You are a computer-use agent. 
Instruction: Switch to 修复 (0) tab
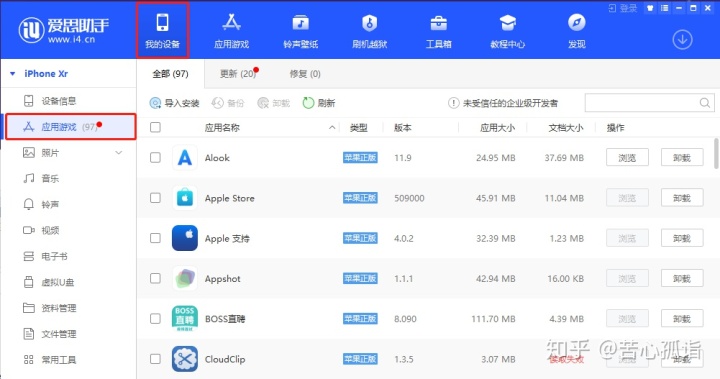tap(305, 74)
